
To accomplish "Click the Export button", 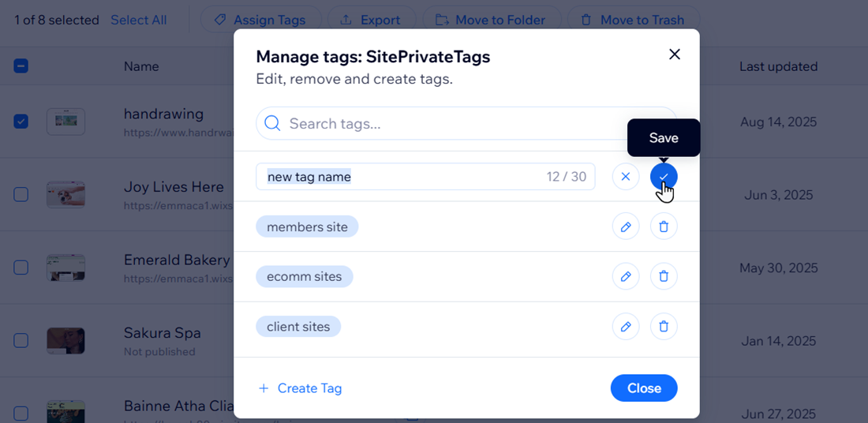I will point(372,21).
